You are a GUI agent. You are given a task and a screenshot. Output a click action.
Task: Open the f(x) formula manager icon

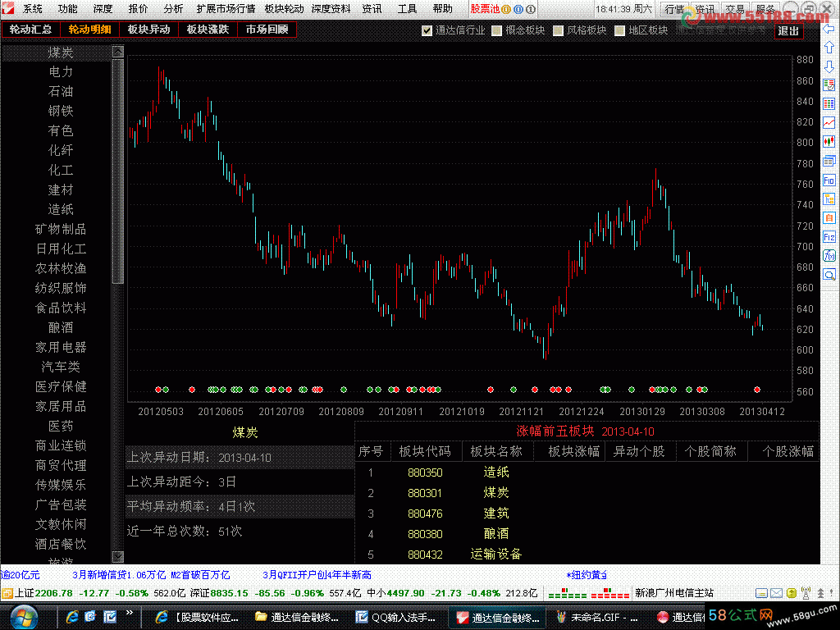829,256
